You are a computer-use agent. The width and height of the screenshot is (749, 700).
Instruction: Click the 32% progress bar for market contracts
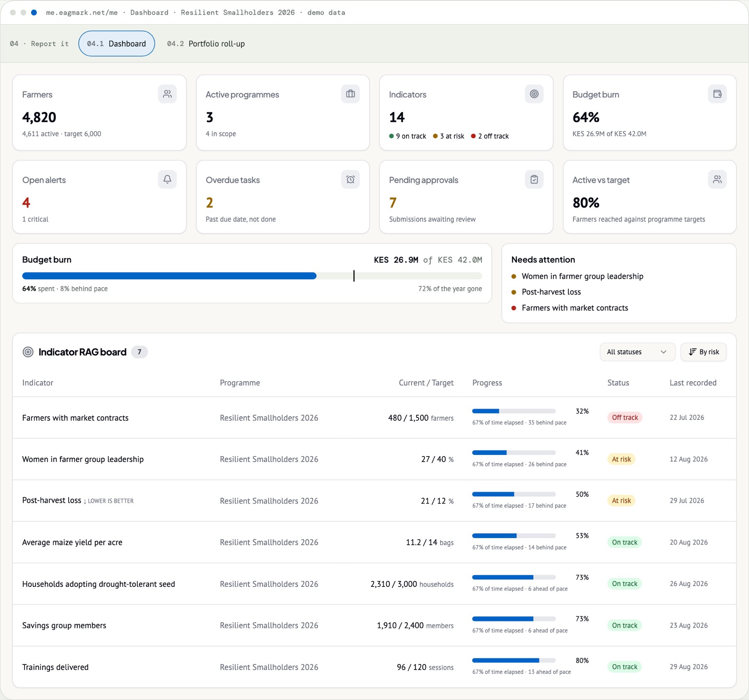point(514,411)
